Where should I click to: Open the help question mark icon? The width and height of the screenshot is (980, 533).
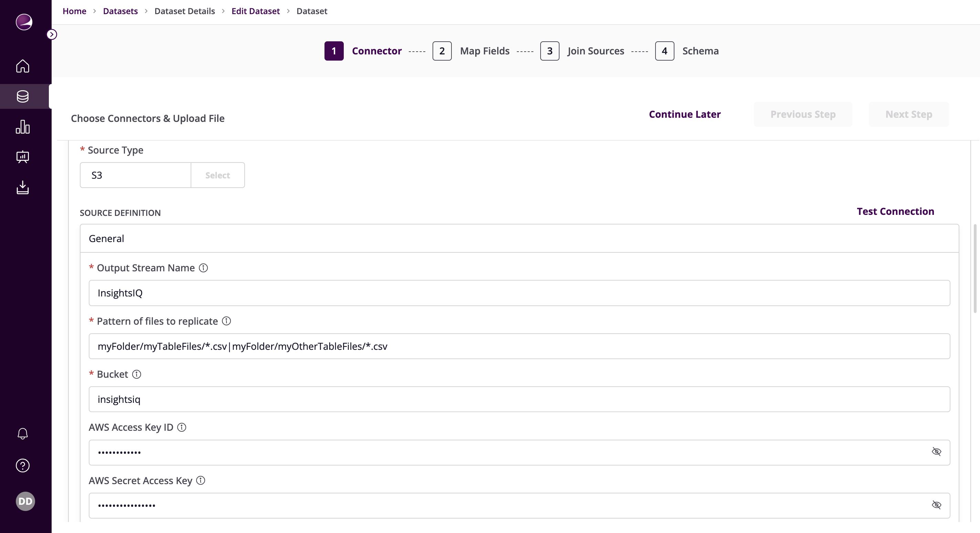click(22, 465)
